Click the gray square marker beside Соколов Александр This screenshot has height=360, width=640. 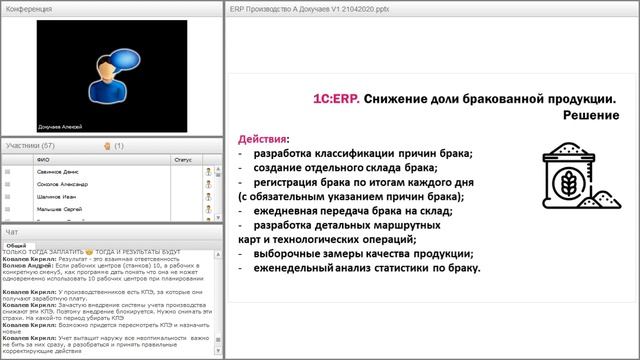(x=7, y=184)
